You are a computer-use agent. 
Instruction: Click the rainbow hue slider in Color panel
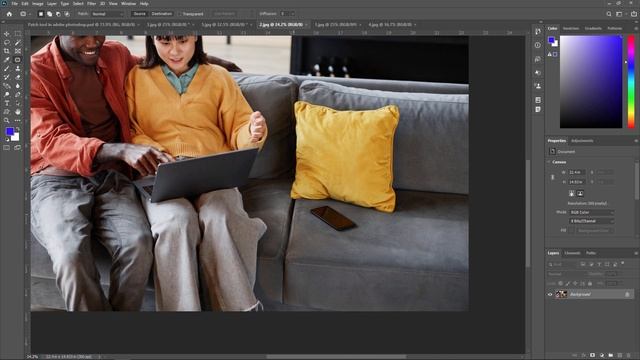[x=631, y=82]
